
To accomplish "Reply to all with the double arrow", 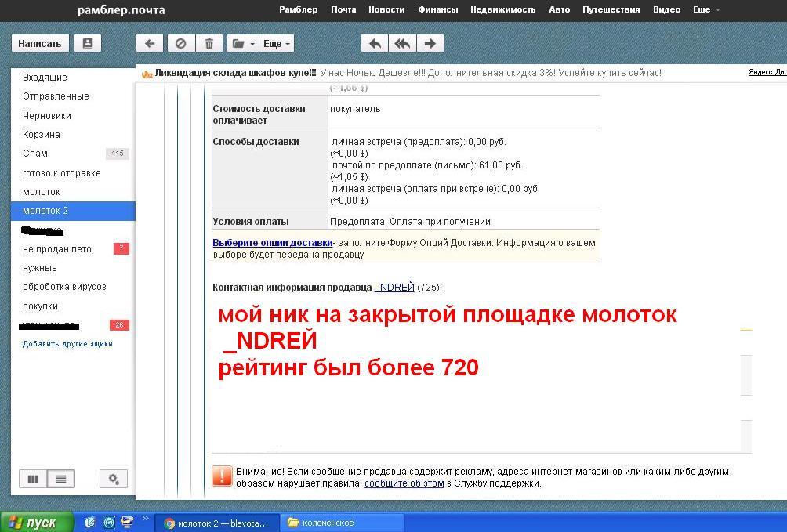I will point(402,44).
